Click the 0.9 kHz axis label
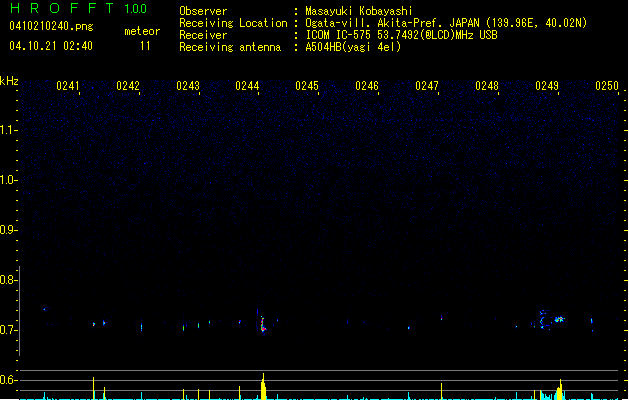 coord(8,229)
